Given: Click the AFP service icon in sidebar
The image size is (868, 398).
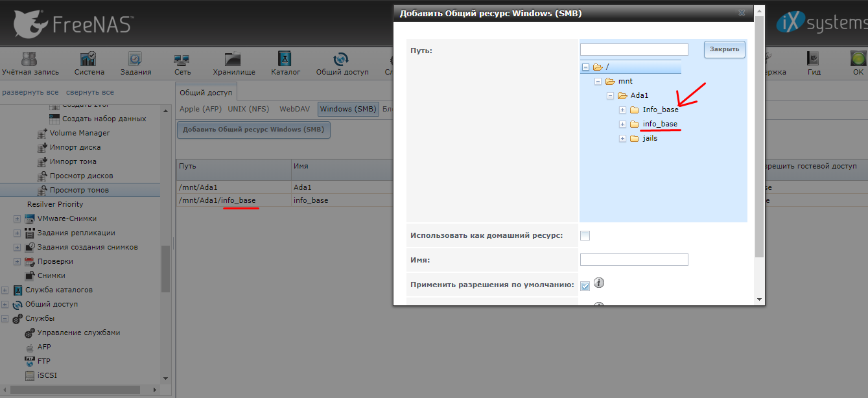Looking at the screenshot, I should pyautogui.click(x=30, y=347).
